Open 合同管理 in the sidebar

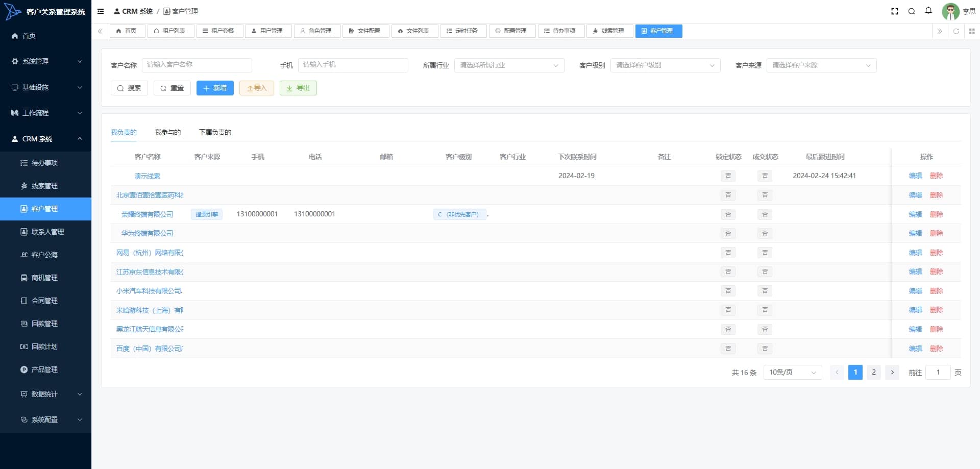pyautogui.click(x=45, y=301)
